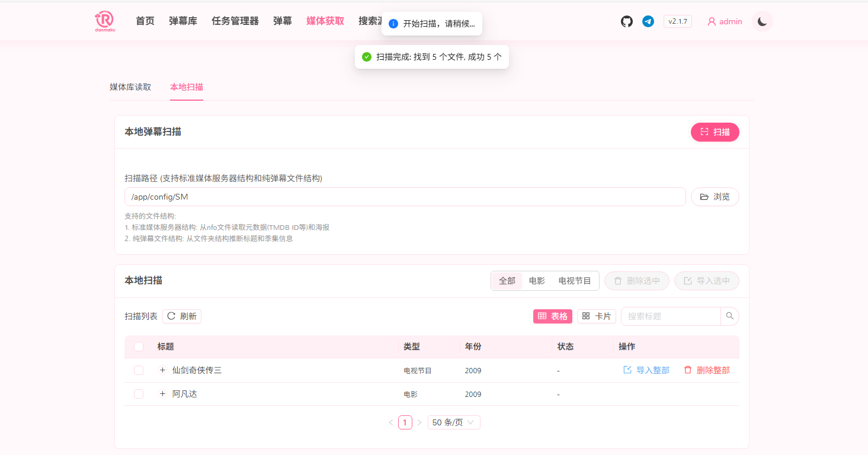Toggle dark mode moon icon
This screenshot has width=868, height=455.
[763, 21]
